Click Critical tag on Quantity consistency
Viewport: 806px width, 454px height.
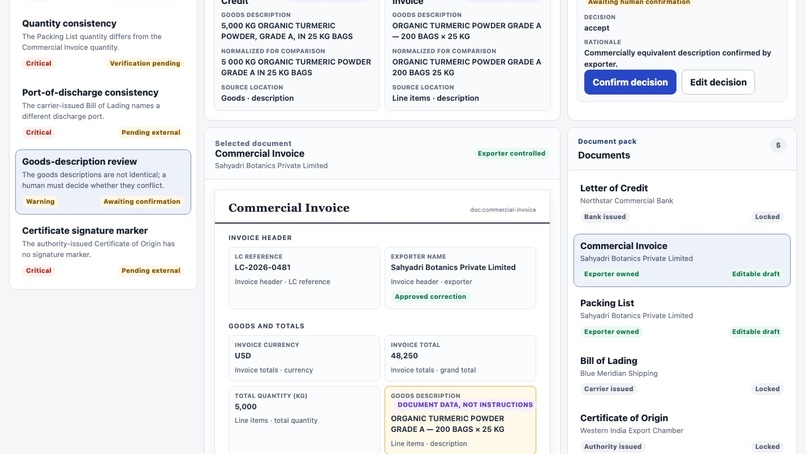pyautogui.click(x=39, y=63)
